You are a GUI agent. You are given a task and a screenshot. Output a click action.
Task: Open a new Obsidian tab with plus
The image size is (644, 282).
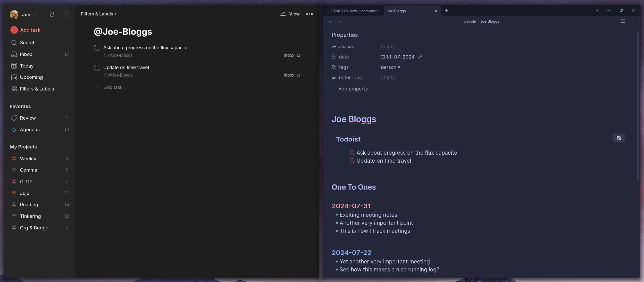[x=447, y=11]
